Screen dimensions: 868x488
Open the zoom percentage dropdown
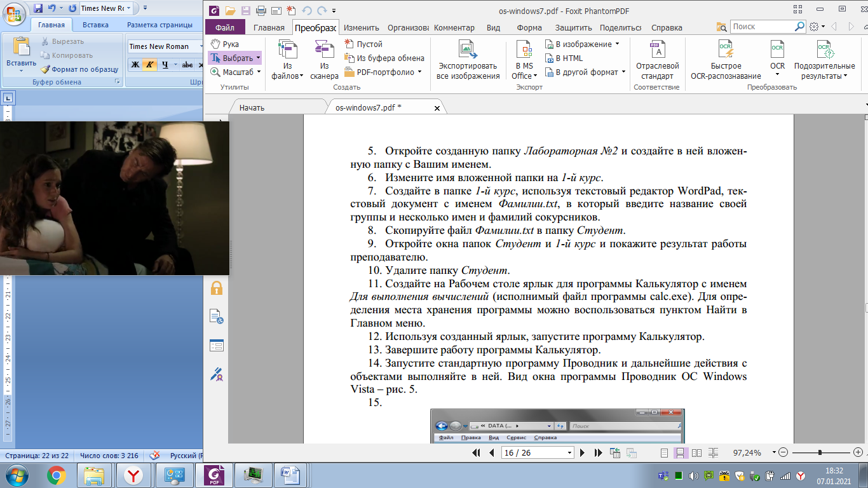pos(773,453)
